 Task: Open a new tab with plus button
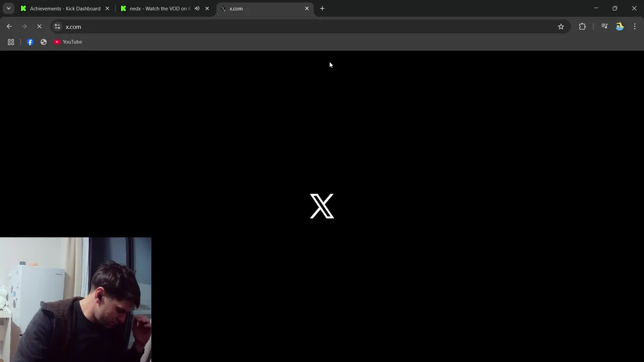(323, 9)
